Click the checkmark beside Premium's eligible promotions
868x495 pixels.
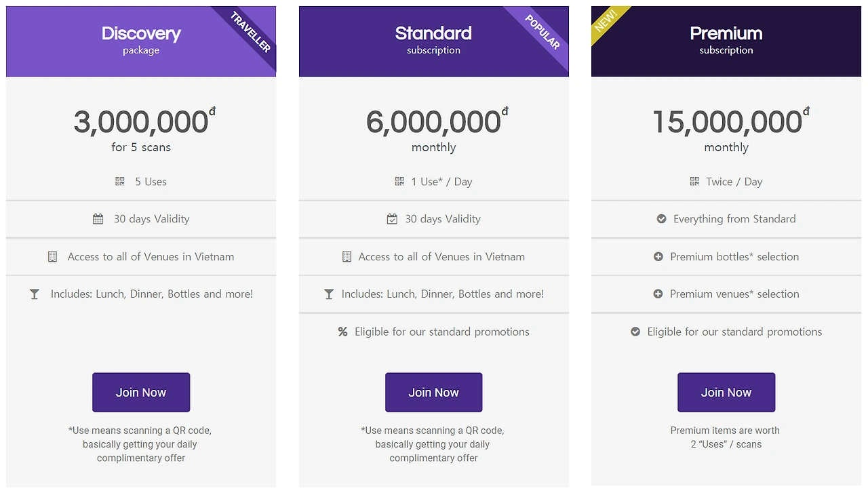[635, 332]
